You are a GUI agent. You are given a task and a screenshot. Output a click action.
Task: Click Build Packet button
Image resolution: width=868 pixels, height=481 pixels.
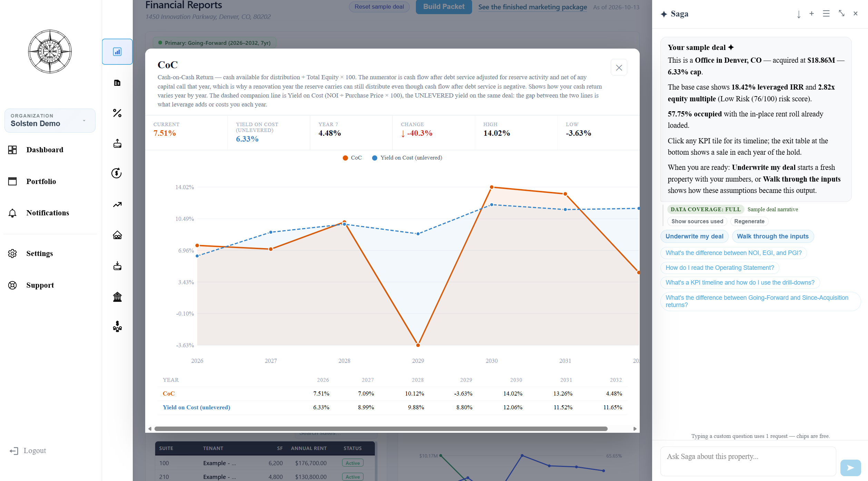444,7
